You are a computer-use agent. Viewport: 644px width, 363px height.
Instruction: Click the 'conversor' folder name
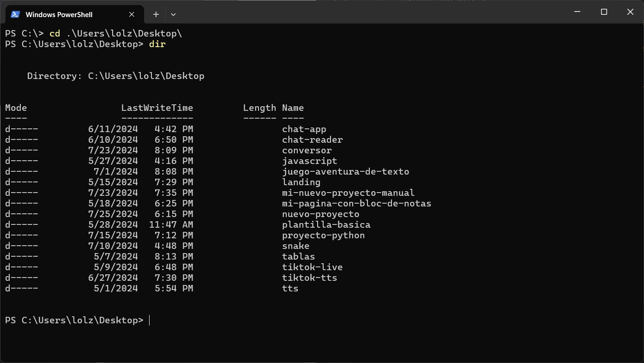point(307,151)
